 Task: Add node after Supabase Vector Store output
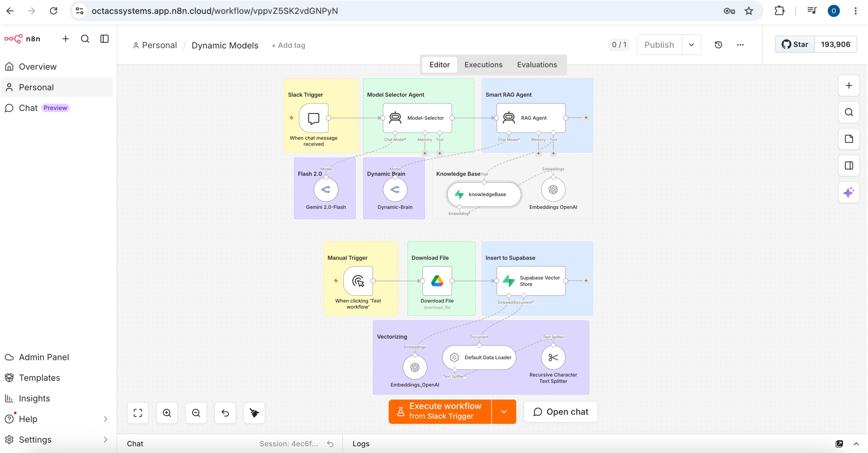(x=586, y=281)
